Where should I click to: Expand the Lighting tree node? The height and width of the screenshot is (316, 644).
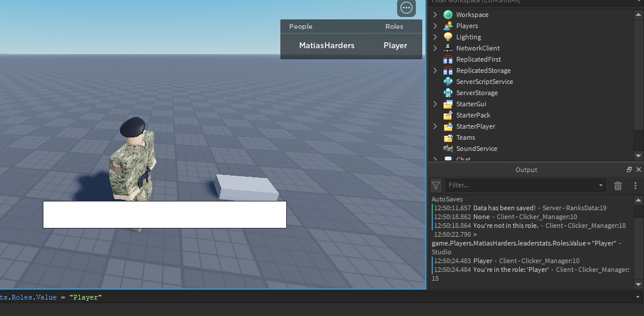coord(435,37)
